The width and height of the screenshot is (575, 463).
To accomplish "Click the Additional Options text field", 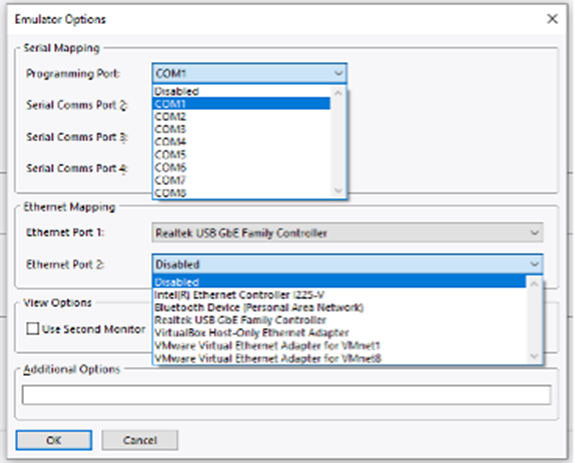I will click(x=286, y=395).
